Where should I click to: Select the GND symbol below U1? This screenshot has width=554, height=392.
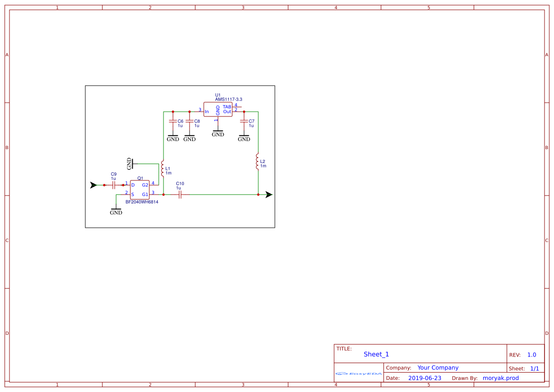pyautogui.click(x=218, y=132)
